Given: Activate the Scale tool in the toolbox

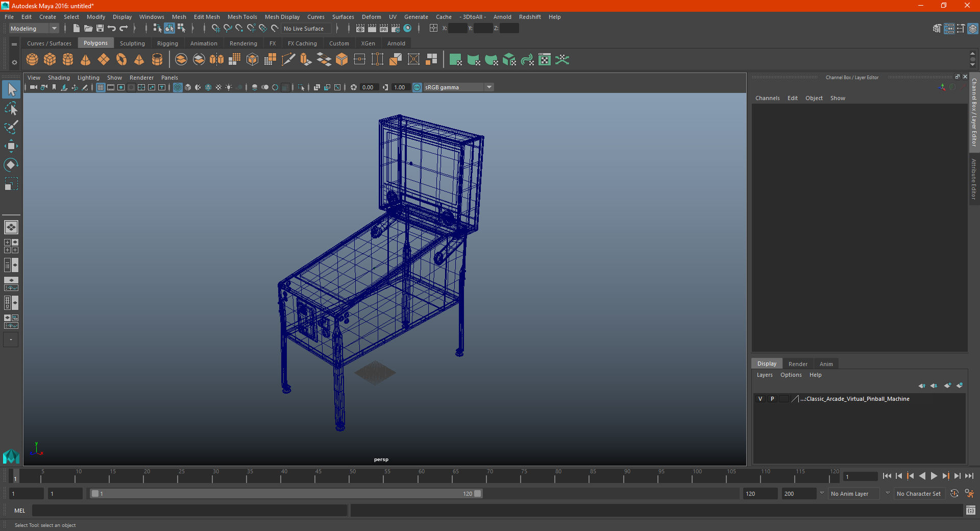Looking at the screenshot, I should coord(11,183).
